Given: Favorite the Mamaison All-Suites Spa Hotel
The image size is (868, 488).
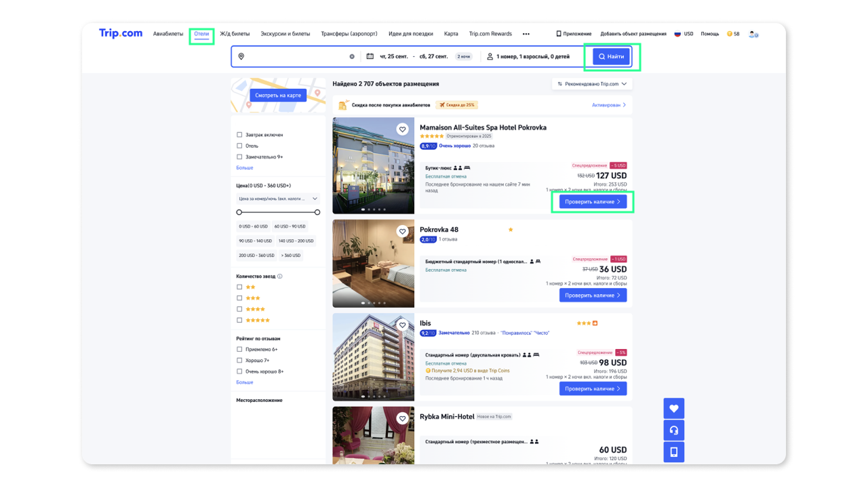Looking at the screenshot, I should tap(402, 129).
